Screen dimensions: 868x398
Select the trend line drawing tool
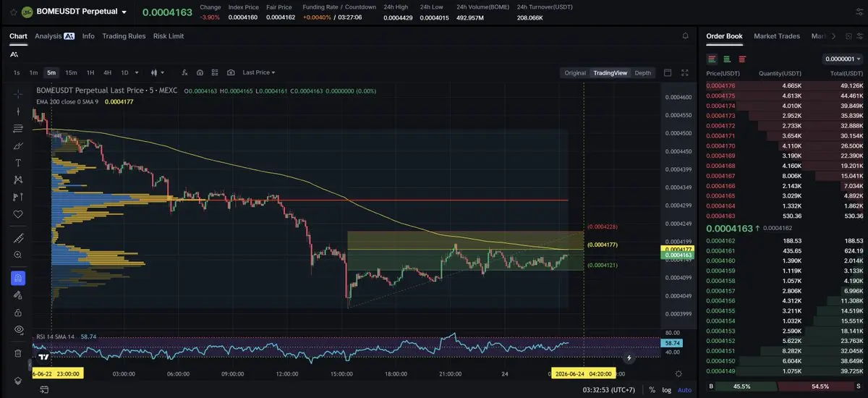[18, 111]
